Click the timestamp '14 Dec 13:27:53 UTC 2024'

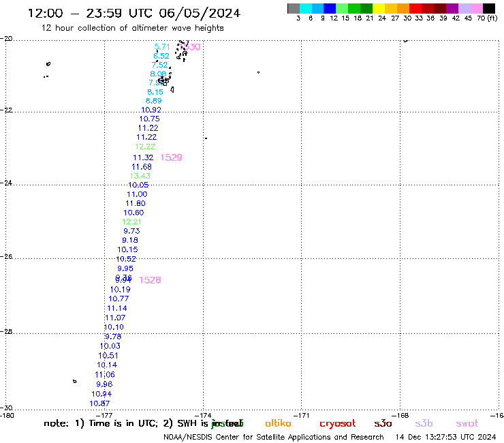(445, 437)
